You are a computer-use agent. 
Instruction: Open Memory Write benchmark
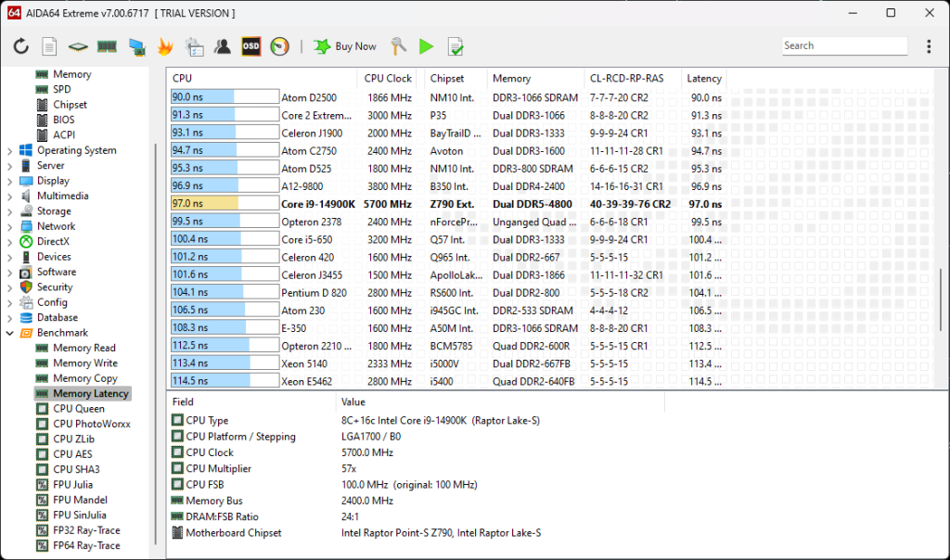tap(84, 363)
